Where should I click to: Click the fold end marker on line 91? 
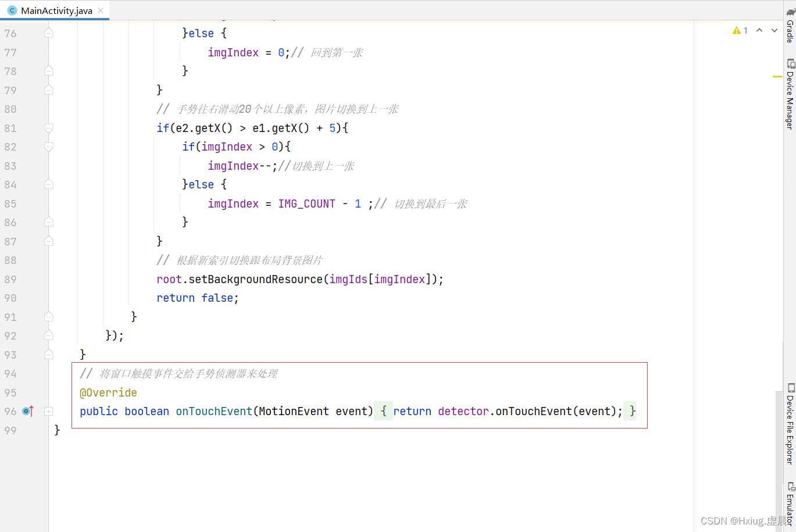[49, 317]
